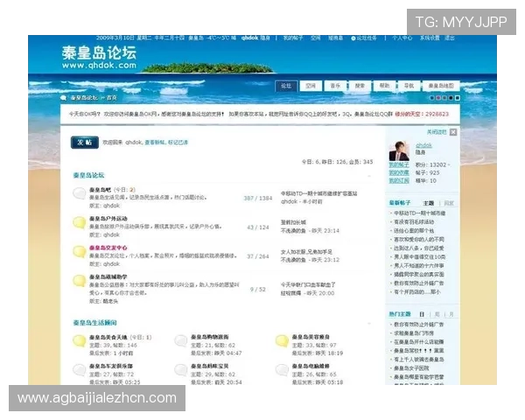
Task: Open last post '女人如衣服,兄弟如手足'
Action: coord(306,252)
